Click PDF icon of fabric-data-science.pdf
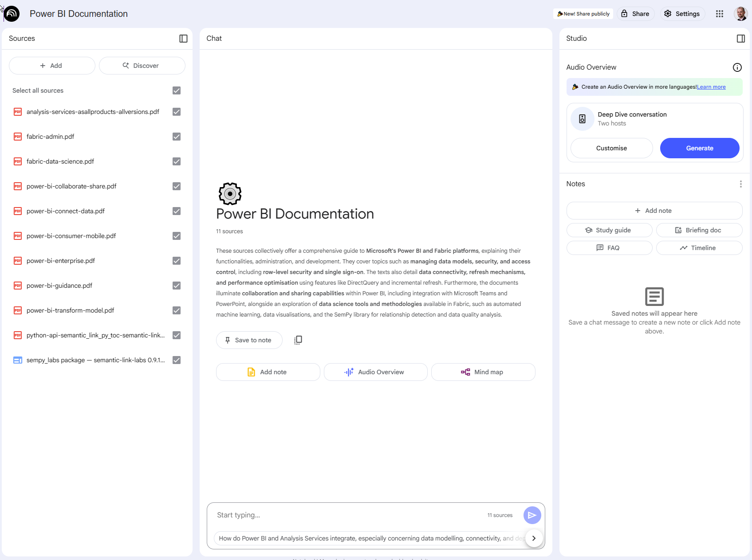 tap(18, 161)
